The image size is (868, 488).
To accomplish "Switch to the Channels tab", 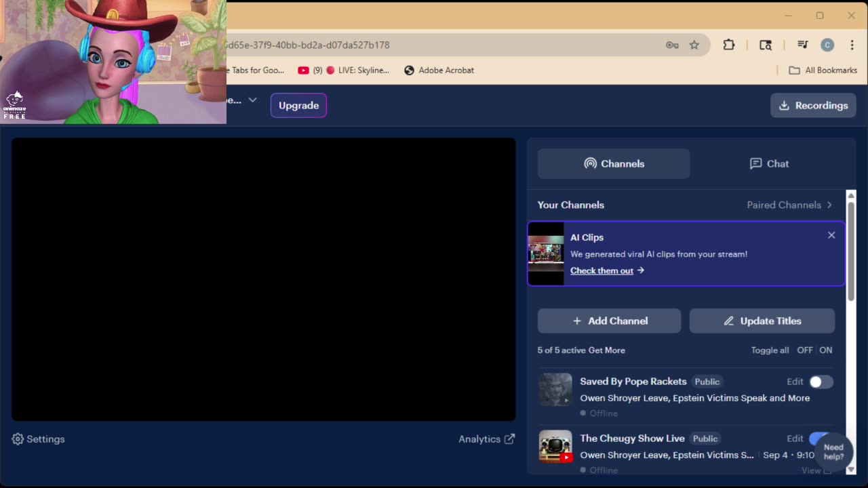I will (x=614, y=163).
